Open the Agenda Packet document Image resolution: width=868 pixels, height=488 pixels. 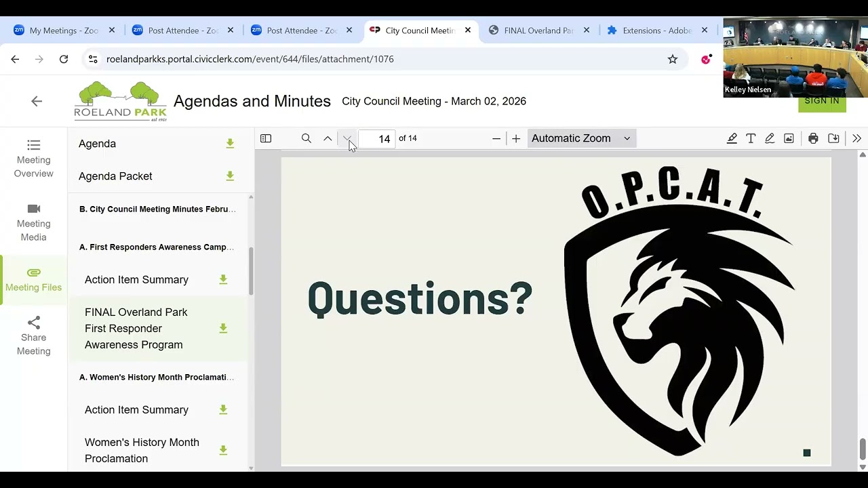[115, 176]
